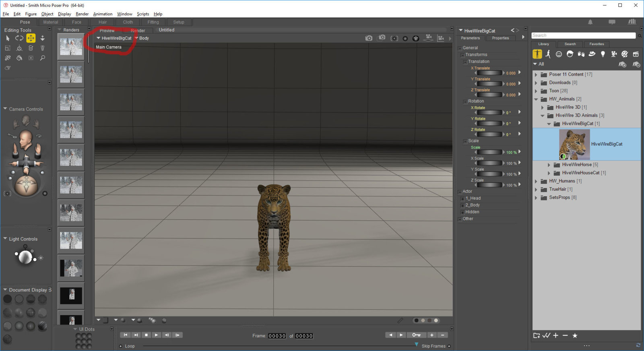Screen dimensions: 644x351
Task: Click the Edit Keyframes key icon
Action: point(416,335)
